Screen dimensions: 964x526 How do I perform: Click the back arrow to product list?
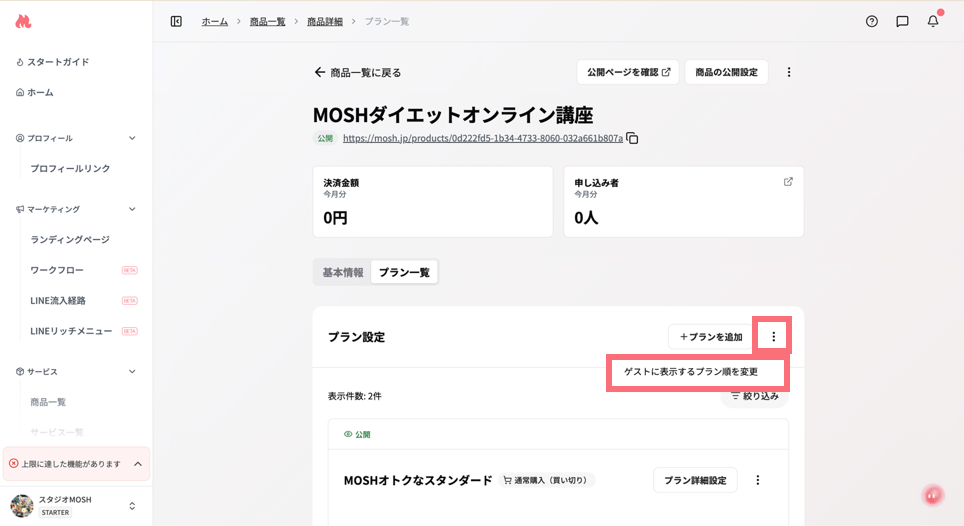coord(320,73)
